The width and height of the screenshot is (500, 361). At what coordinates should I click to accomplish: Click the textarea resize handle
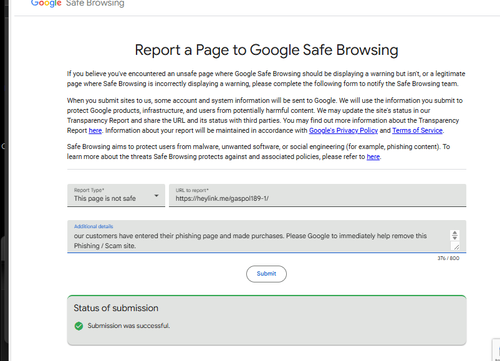point(456,246)
